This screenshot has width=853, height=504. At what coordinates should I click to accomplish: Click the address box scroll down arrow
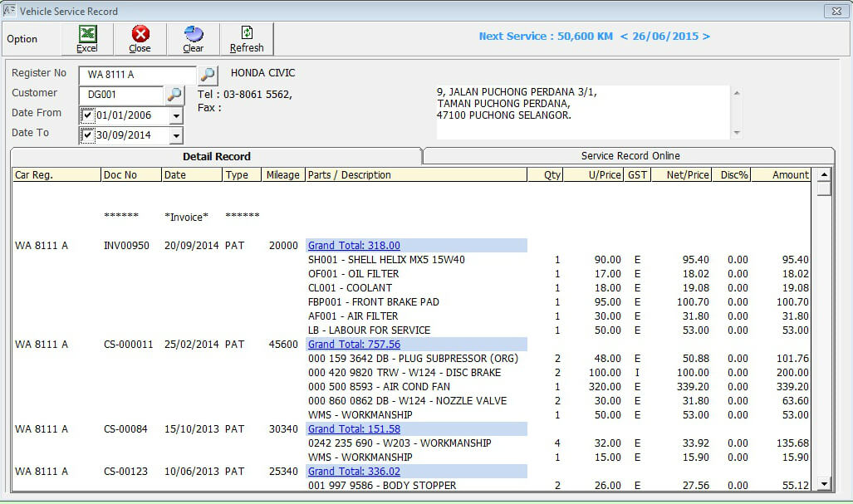coord(737,132)
